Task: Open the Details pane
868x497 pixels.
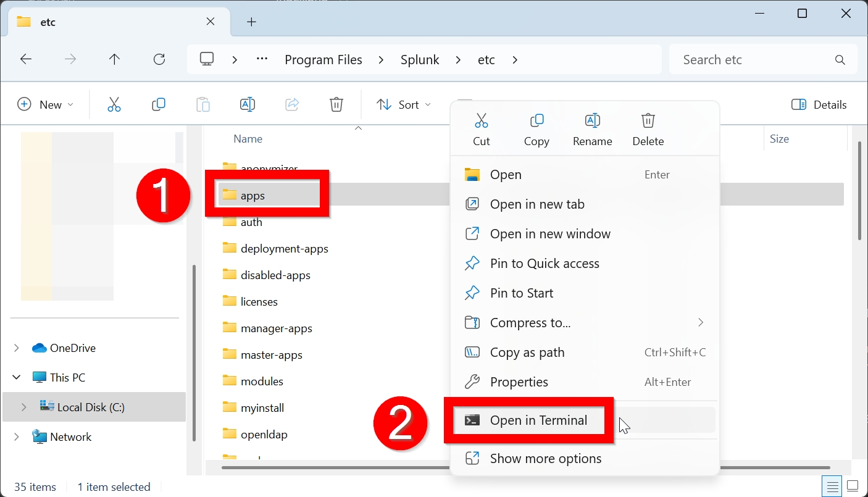Action: tap(819, 104)
